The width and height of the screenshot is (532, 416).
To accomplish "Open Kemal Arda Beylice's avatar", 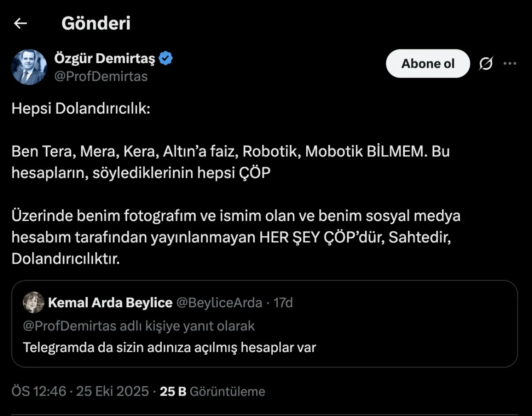I will click(x=33, y=302).
